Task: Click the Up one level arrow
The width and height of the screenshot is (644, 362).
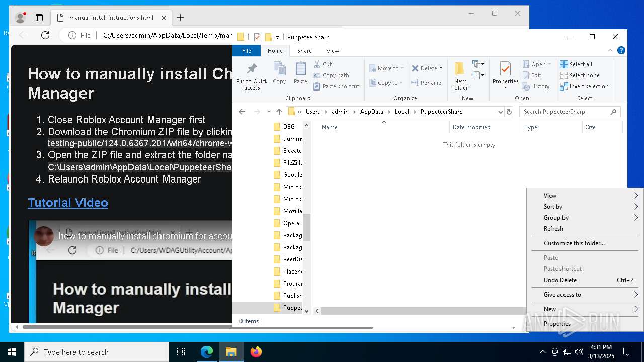Action: [x=279, y=112]
